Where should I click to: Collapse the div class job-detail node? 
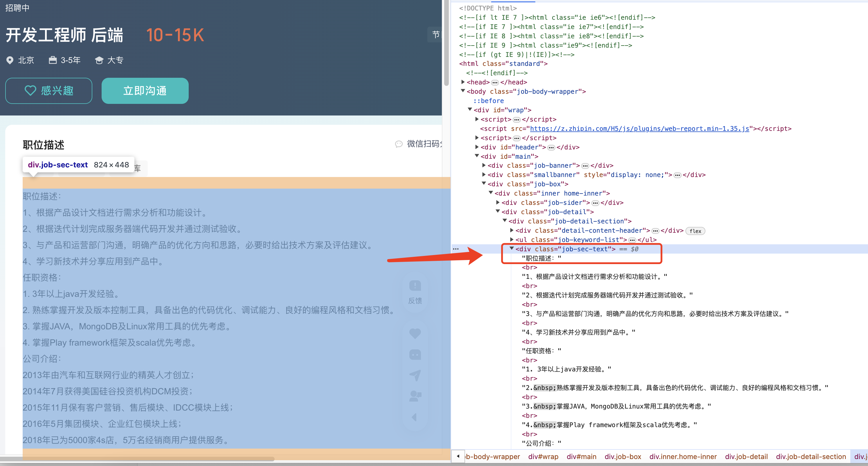pyautogui.click(x=498, y=211)
